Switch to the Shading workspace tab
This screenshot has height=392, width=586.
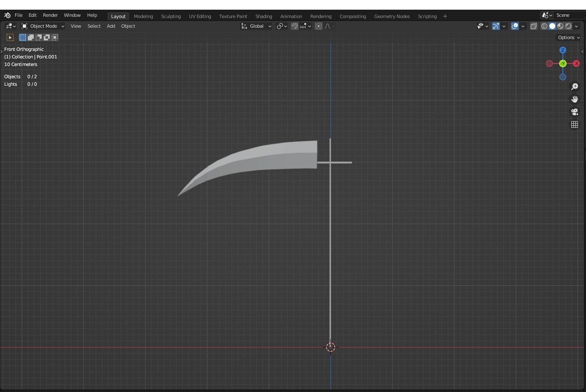pyautogui.click(x=264, y=16)
